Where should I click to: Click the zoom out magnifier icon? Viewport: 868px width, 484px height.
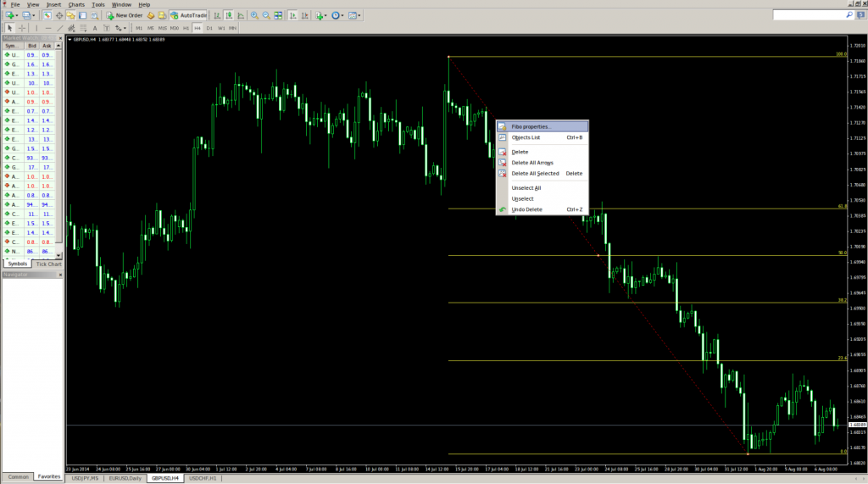(x=266, y=15)
